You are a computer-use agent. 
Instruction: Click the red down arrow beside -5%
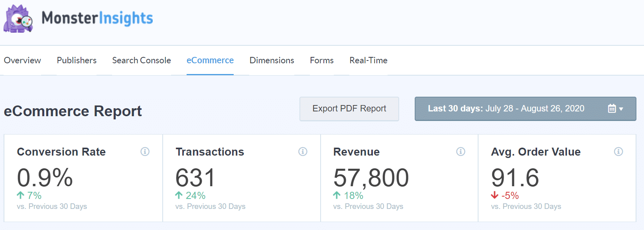click(494, 195)
